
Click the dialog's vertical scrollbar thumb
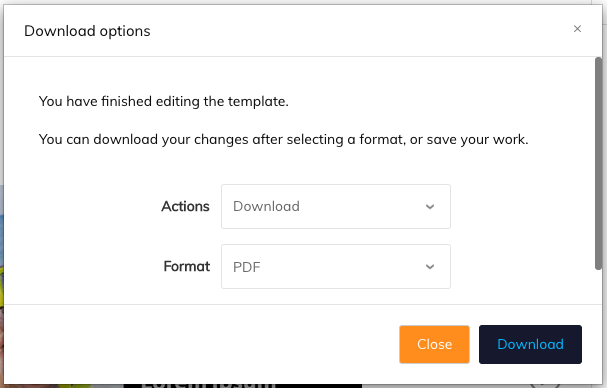(x=598, y=163)
